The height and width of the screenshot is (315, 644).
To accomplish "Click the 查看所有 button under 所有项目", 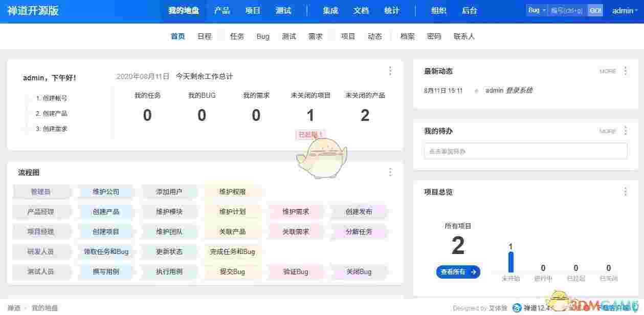I will point(458,272).
